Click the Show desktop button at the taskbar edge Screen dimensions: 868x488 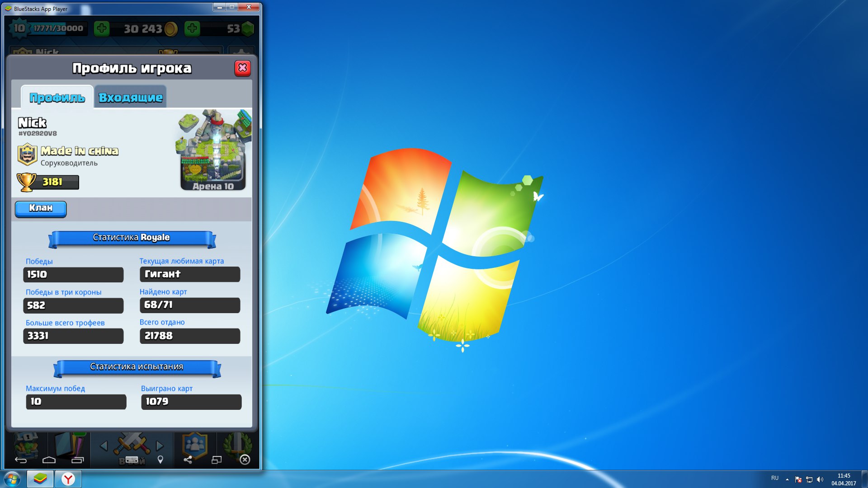(x=864, y=479)
